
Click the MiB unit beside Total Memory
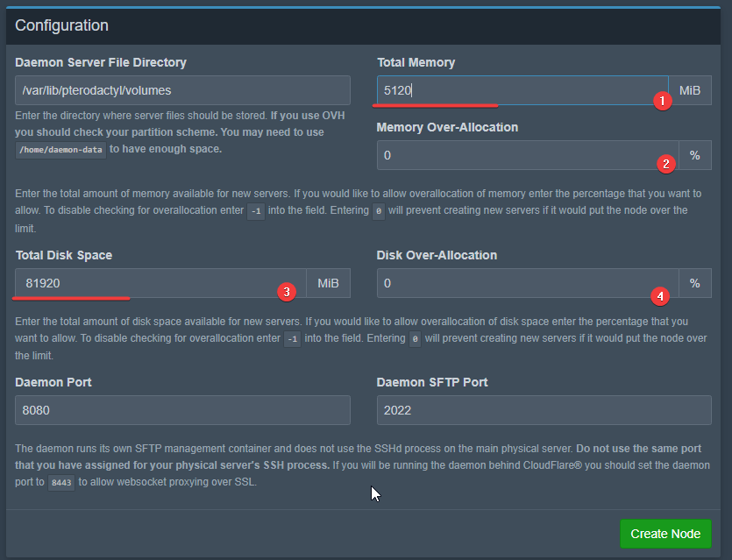tap(689, 90)
